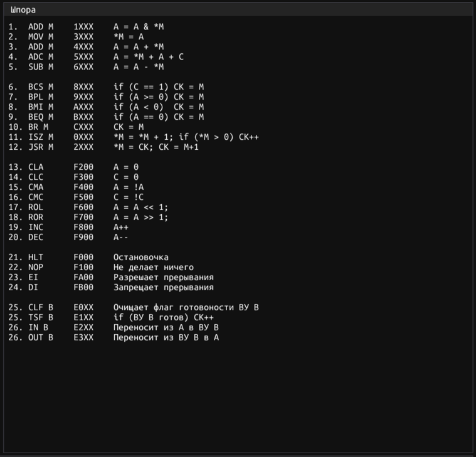The image size is (476, 457).
Task: Click the BCS M 8XXX entry
Action: tap(106, 87)
